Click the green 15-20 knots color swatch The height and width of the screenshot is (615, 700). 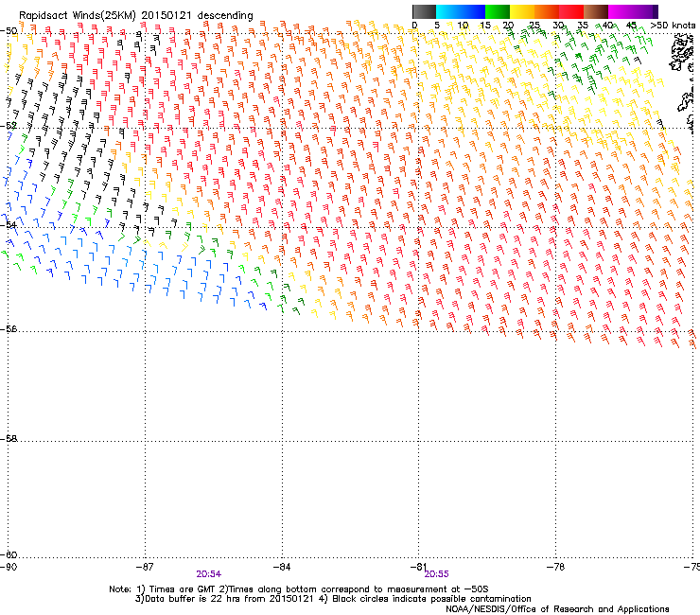pyautogui.click(x=498, y=11)
